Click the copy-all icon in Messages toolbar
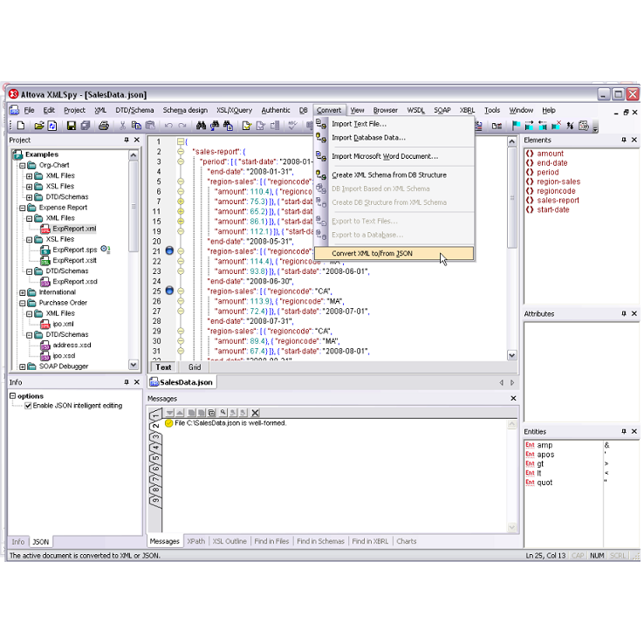Screen dimensions: 644x644 [212, 413]
